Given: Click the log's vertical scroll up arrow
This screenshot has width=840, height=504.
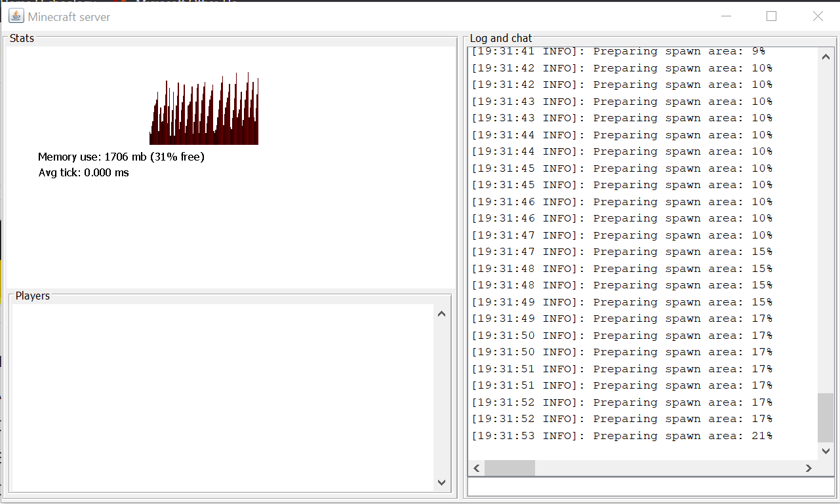Looking at the screenshot, I should point(826,56).
